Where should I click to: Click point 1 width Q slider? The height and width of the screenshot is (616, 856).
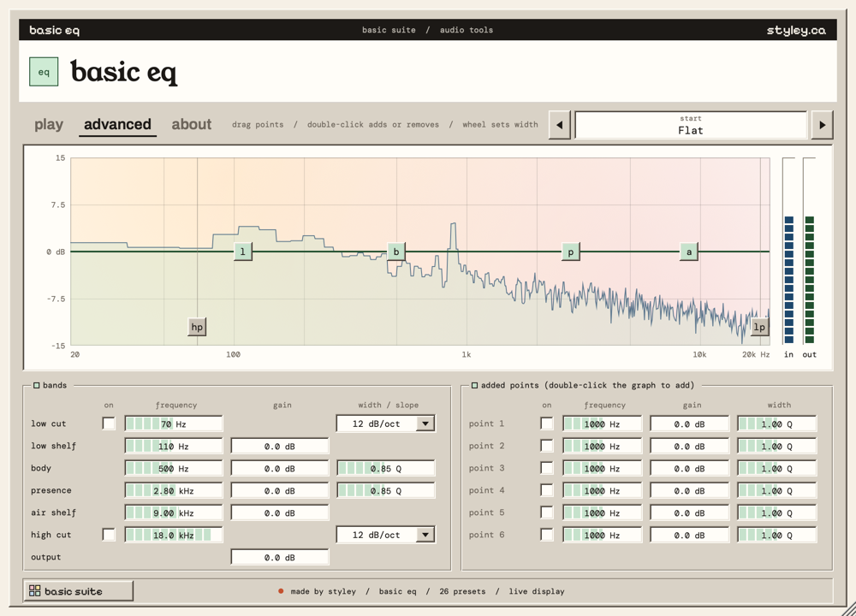tap(777, 424)
